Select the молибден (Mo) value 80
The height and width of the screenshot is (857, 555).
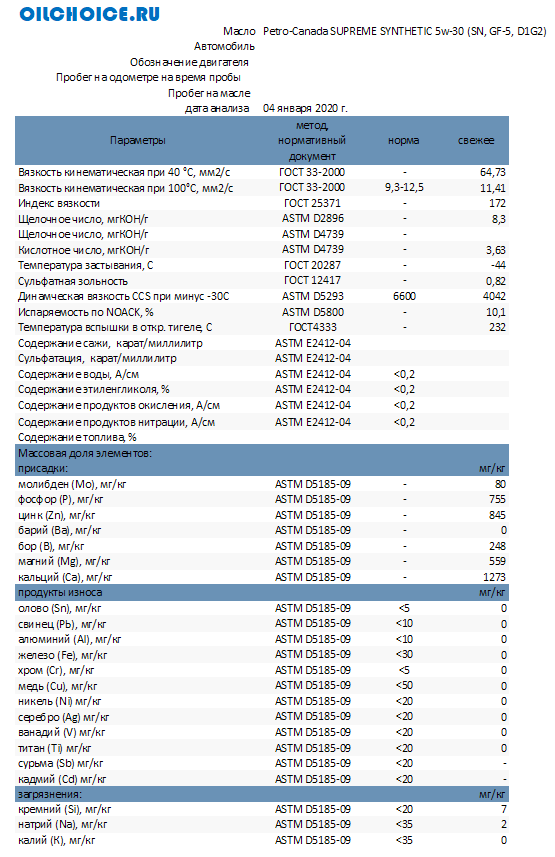tap(500, 484)
